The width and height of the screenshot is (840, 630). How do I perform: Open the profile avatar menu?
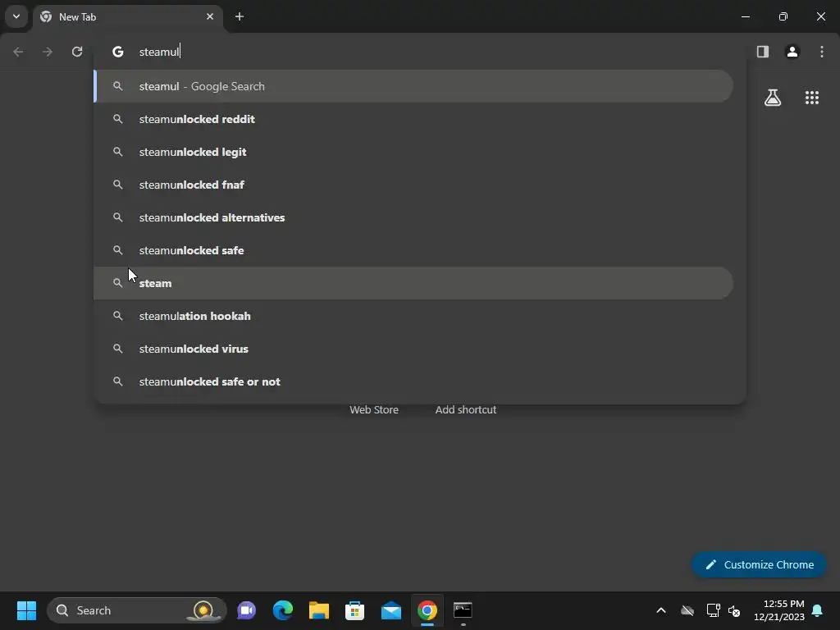(792, 52)
